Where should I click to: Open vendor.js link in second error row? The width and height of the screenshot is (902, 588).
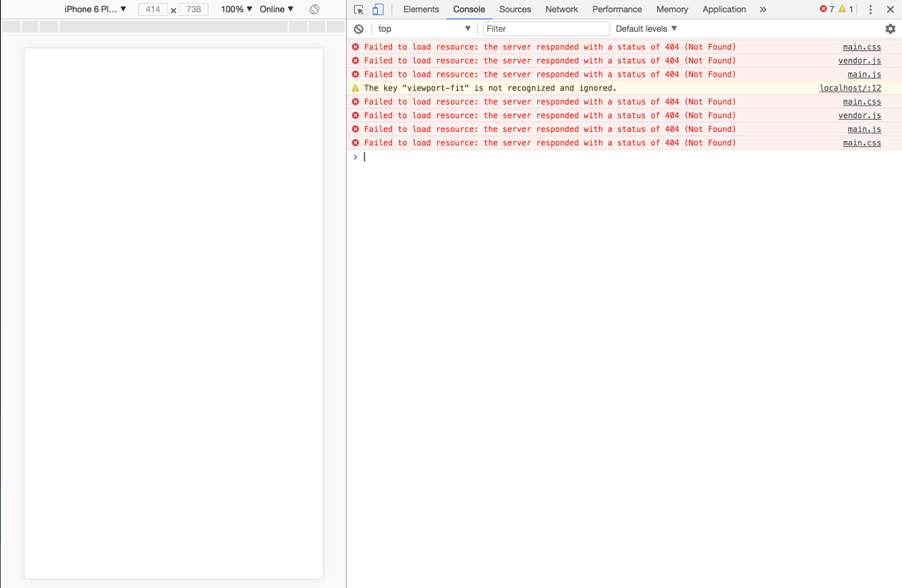[860, 61]
